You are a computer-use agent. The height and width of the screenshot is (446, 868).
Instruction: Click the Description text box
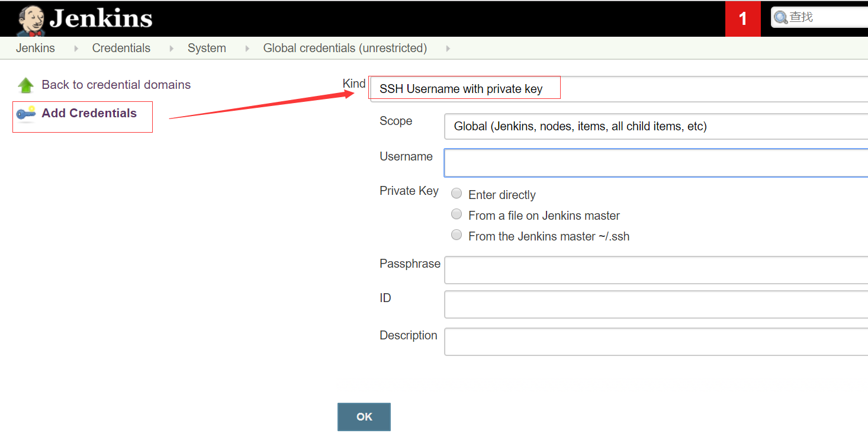[x=592, y=342]
